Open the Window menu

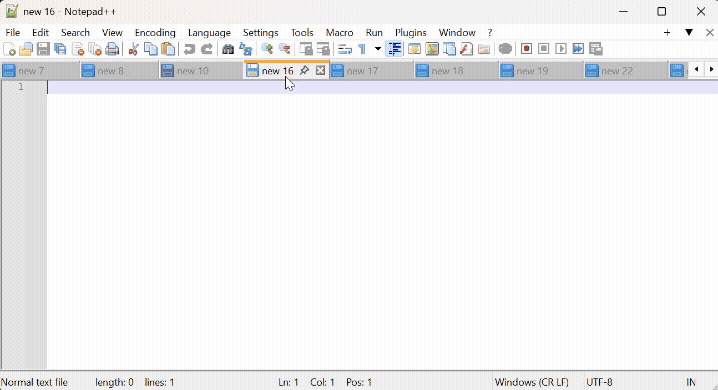(x=457, y=32)
